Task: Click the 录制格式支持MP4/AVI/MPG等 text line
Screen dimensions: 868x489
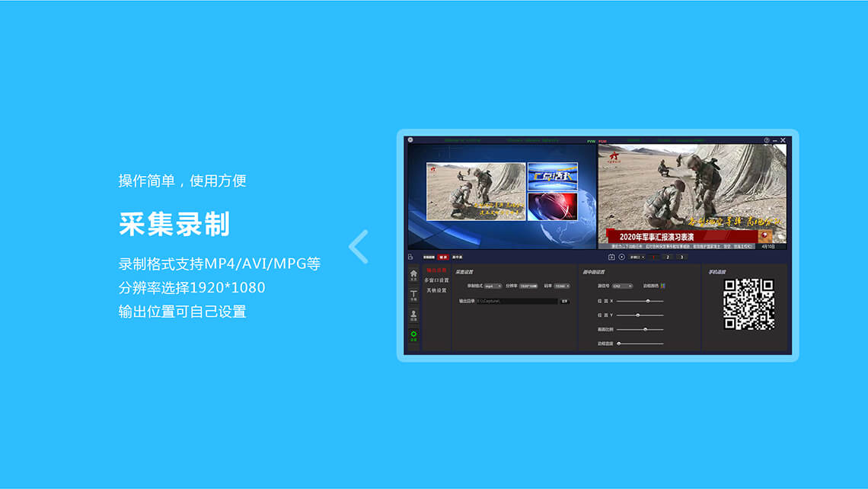Action: pos(219,264)
